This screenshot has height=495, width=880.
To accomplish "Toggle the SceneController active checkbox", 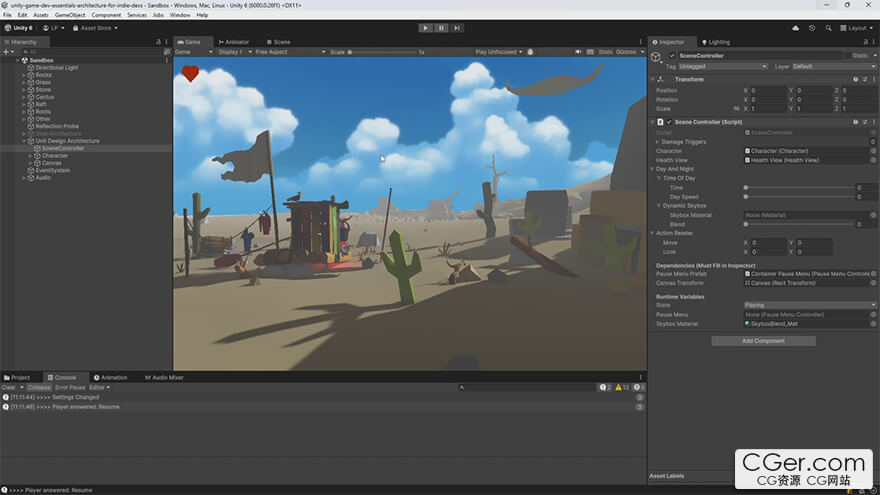I will click(x=672, y=56).
